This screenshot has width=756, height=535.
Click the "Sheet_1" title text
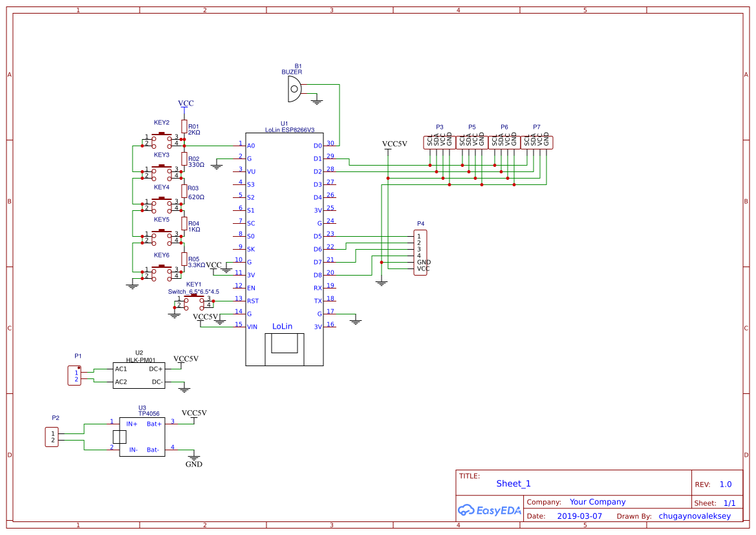click(x=513, y=483)
